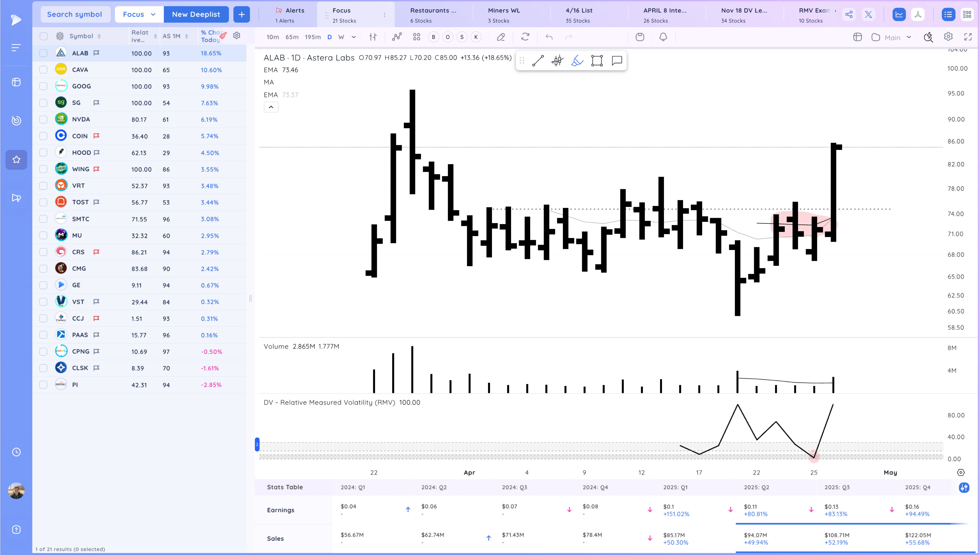Viewport: 980px width, 555px height.
Task: Select the comment note tool
Action: (x=617, y=60)
